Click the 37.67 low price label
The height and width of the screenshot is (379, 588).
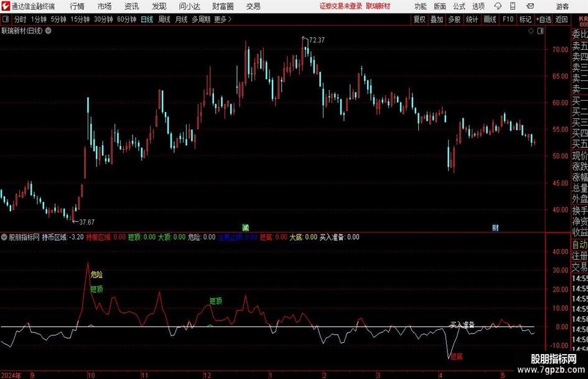[86, 222]
